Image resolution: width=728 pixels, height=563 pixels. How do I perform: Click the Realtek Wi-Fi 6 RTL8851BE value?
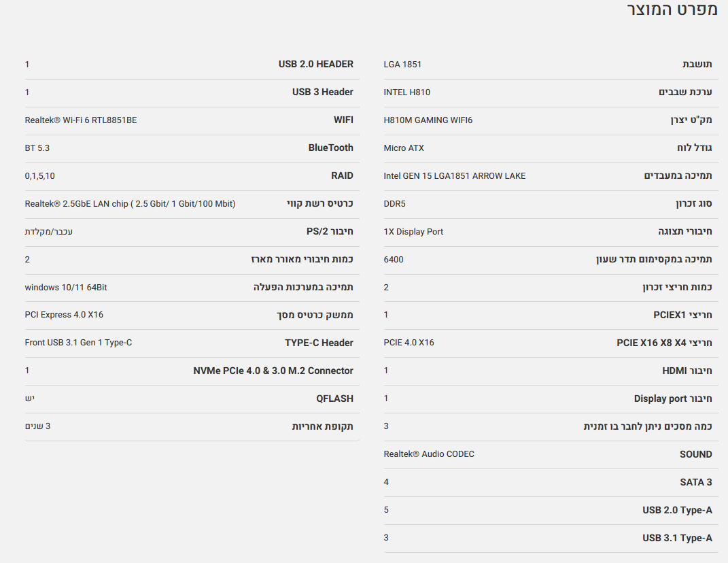coord(81,120)
